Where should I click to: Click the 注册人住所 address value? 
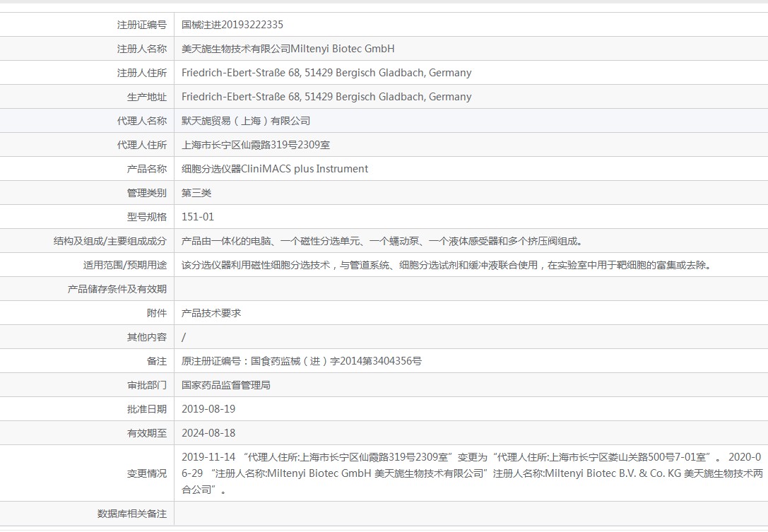tap(326, 73)
